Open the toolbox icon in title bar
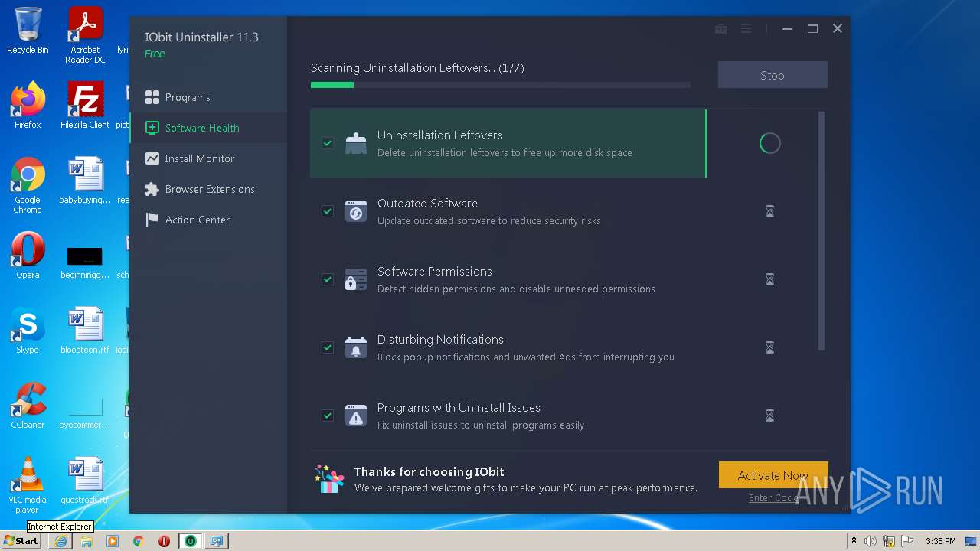 [x=720, y=28]
